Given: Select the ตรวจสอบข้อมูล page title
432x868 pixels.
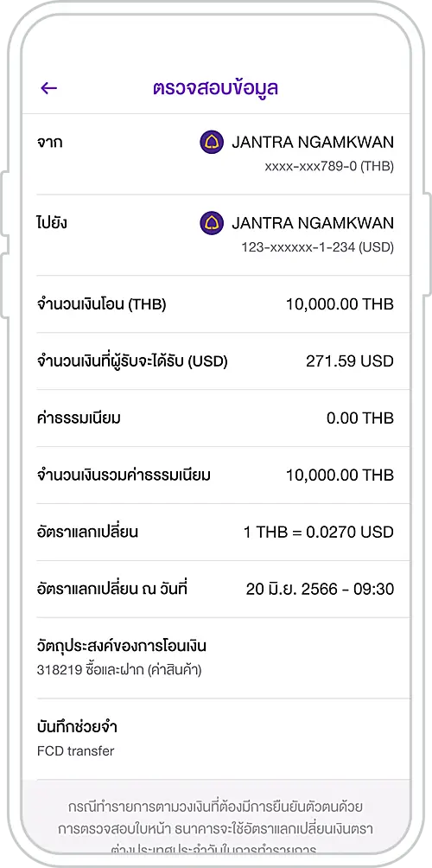Looking at the screenshot, I should click(216, 87).
